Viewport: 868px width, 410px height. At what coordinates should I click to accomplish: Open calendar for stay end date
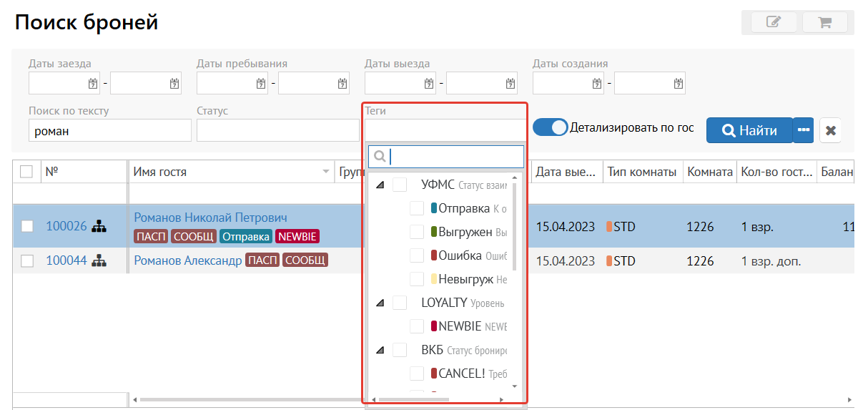click(x=342, y=84)
